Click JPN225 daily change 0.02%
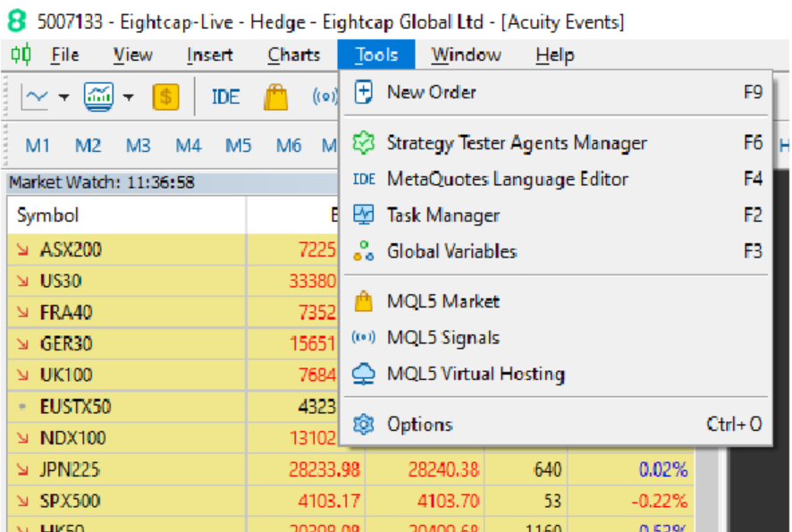The width and height of the screenshot is (792, 532). coord(663,469)
